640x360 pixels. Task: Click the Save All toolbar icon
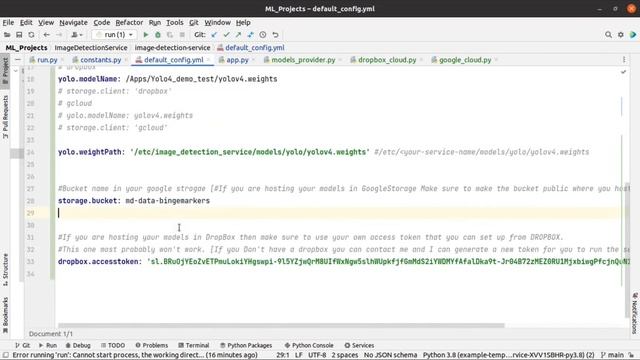[x=19, y=35]
